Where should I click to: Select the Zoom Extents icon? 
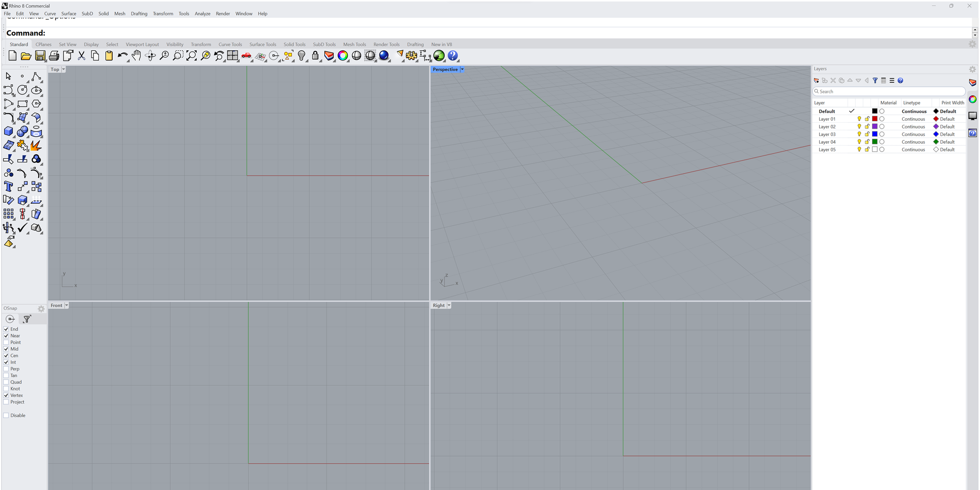191,56
